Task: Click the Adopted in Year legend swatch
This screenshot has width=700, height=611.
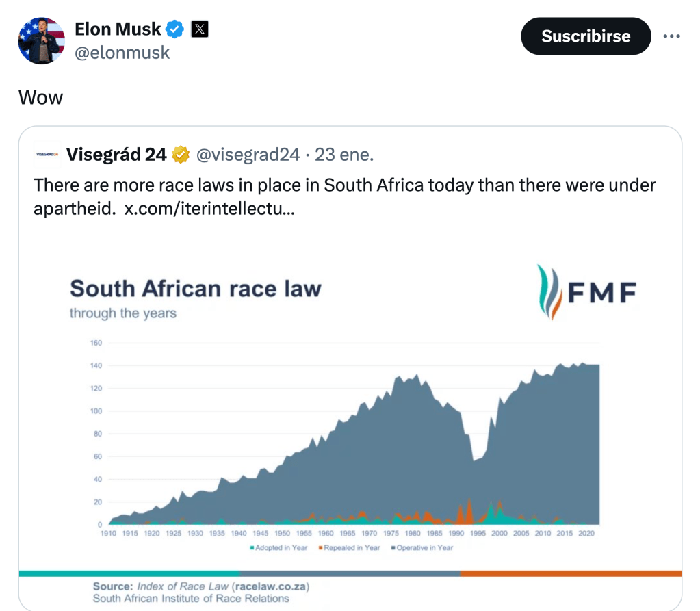Action: tap(252, 548)
